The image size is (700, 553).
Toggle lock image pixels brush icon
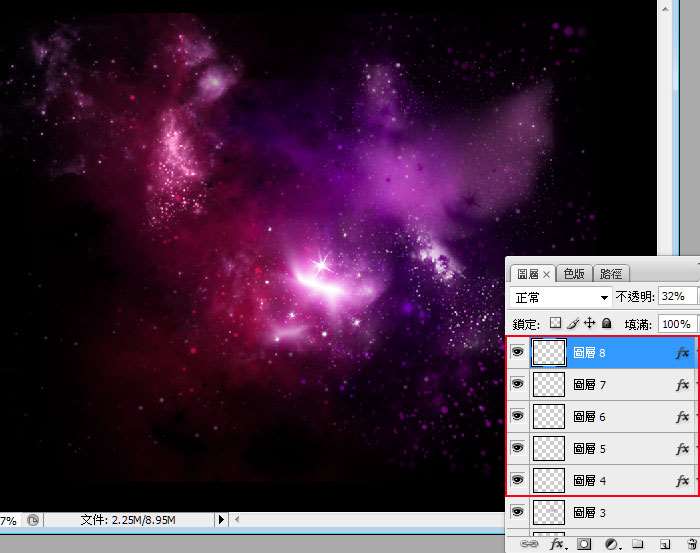(x=572, y=323)
